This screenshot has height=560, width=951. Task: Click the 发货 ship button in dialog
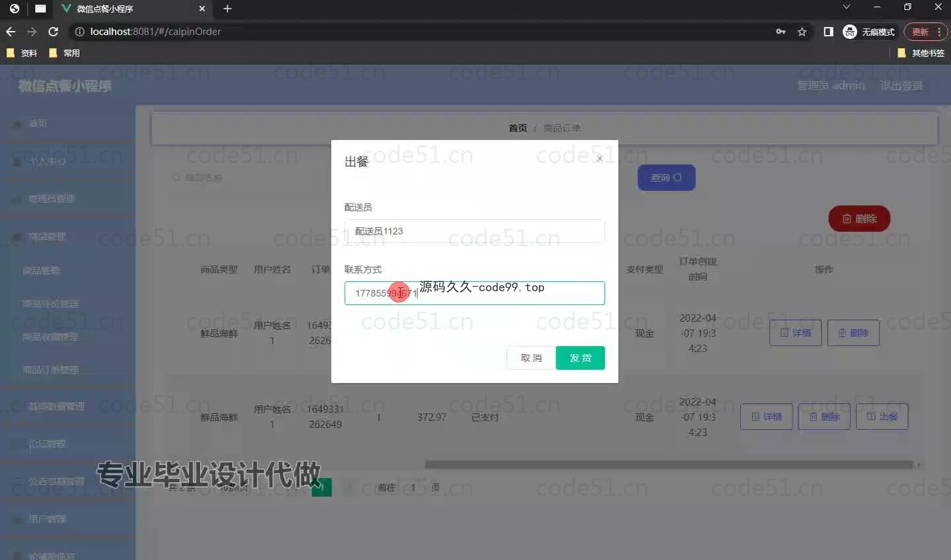(580, 358)
